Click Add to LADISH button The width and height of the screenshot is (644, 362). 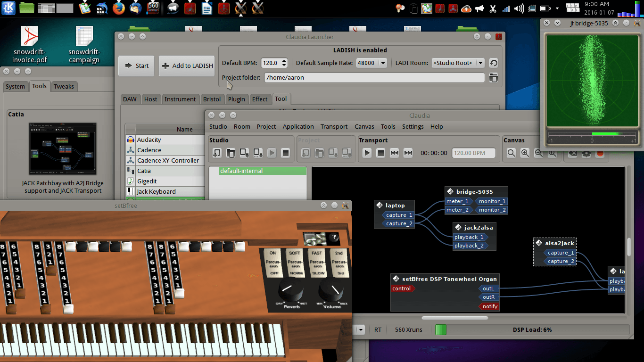(x=187, y=66)
